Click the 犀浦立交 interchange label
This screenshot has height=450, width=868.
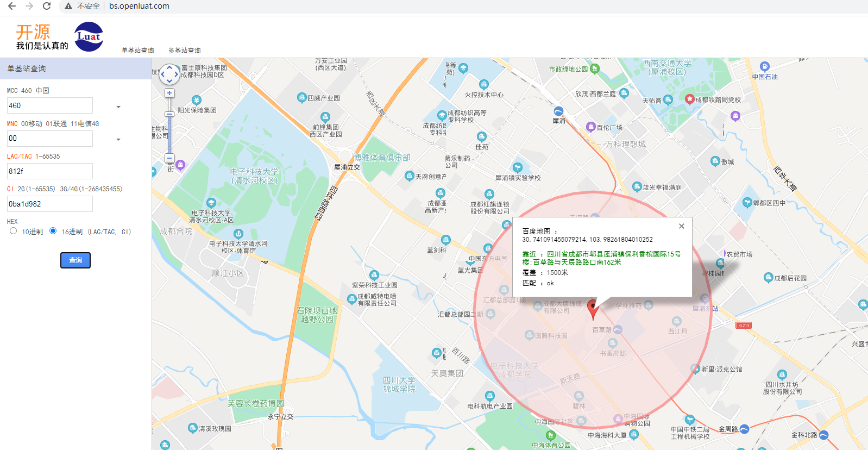[x=347, y=167]
